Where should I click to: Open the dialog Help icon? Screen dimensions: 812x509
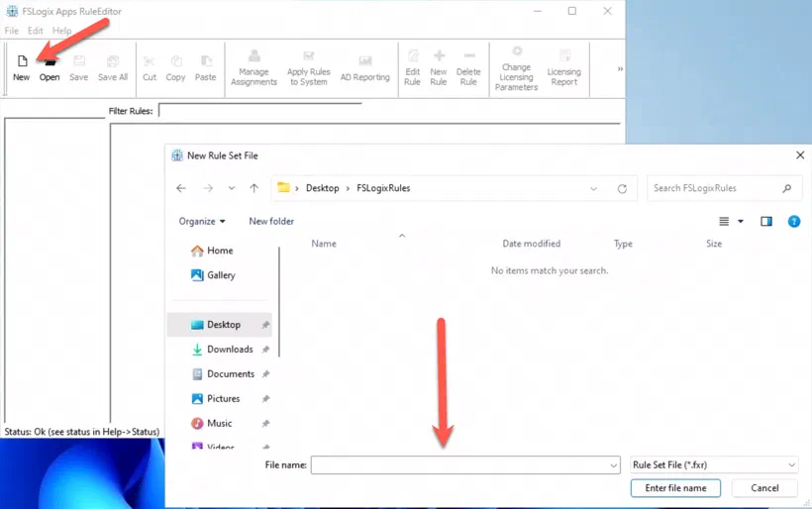coord(794,222)
